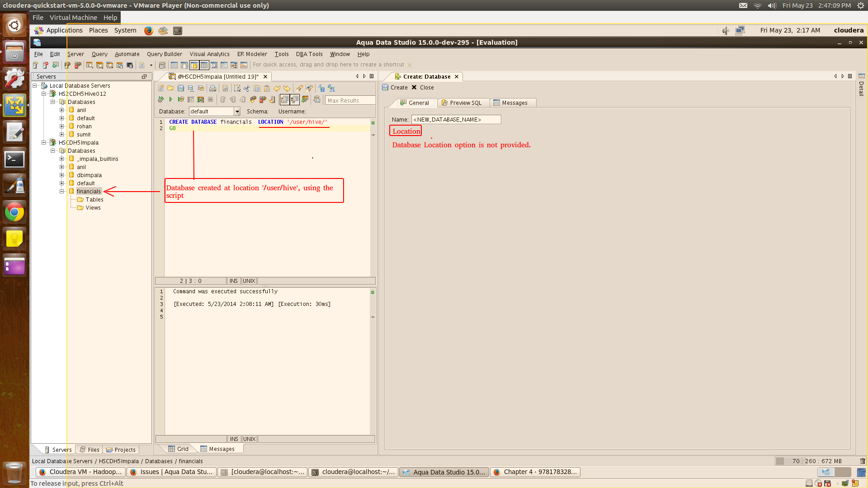868x488 pixels.
Task: Select the Tables folder under financials
Action: pyautogui.click(x=90, y=200)
